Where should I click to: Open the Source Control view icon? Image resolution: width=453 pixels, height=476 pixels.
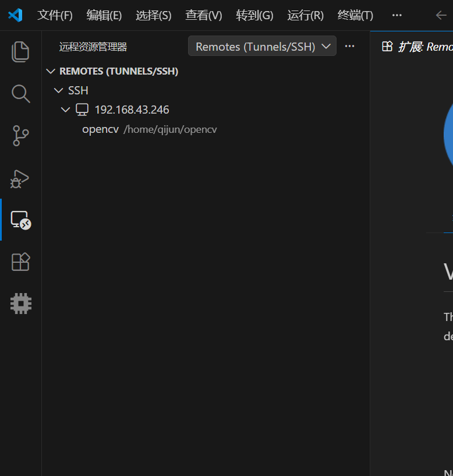pyautogui.click(x=20, y=136)
